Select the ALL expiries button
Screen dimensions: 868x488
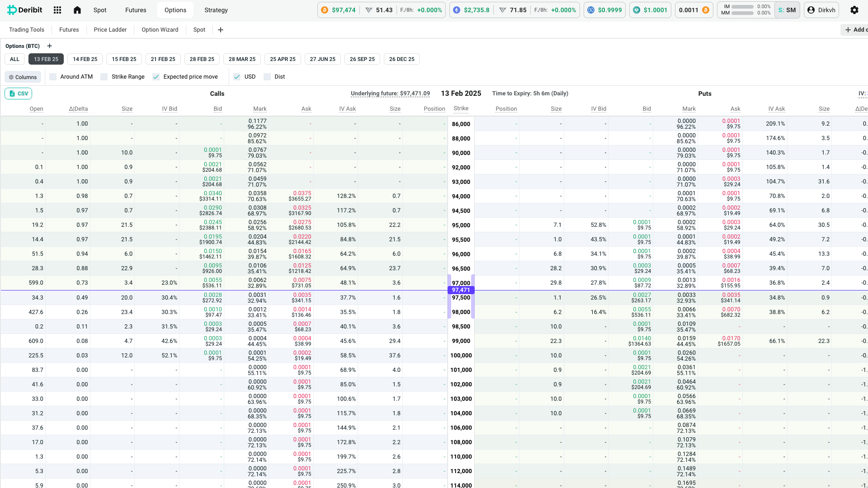point(14,59)
